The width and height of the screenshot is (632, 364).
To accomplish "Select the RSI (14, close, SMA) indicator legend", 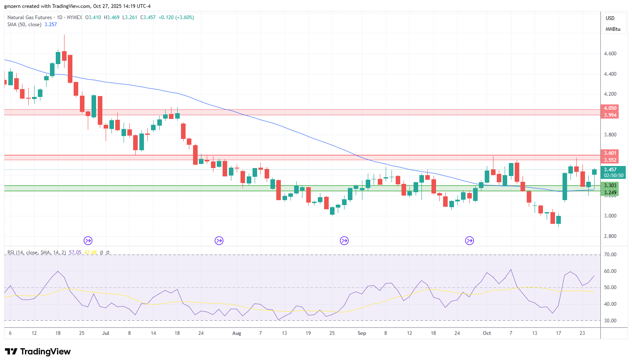I will pyautogui.click(x=37, y=253).
